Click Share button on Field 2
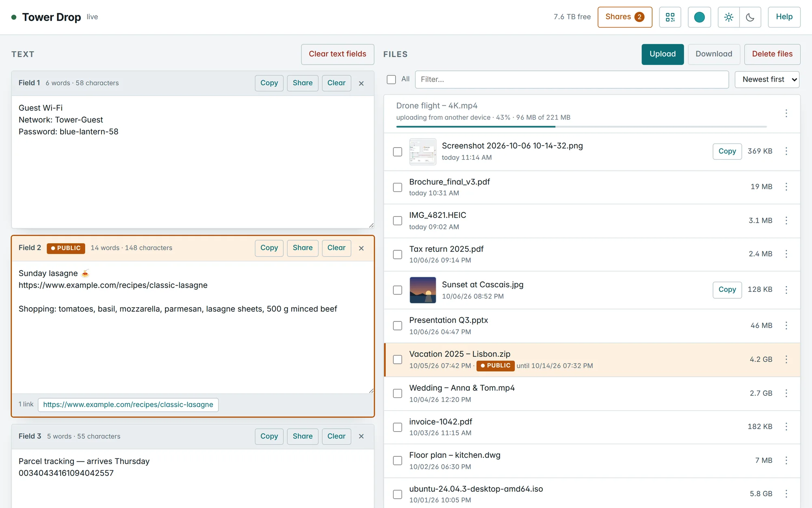Image resolution: width=812 pixels, height=508 pixels. (302, 248)
